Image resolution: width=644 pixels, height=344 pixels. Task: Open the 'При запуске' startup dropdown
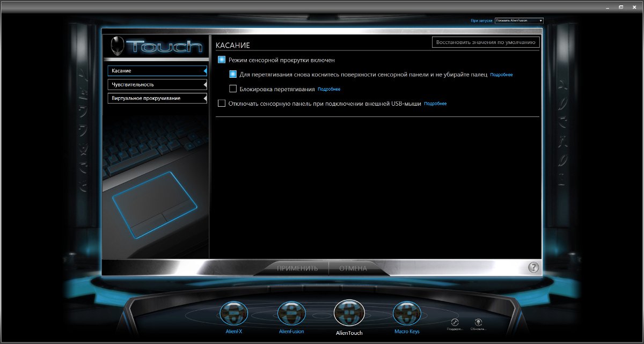pos(519,20)
